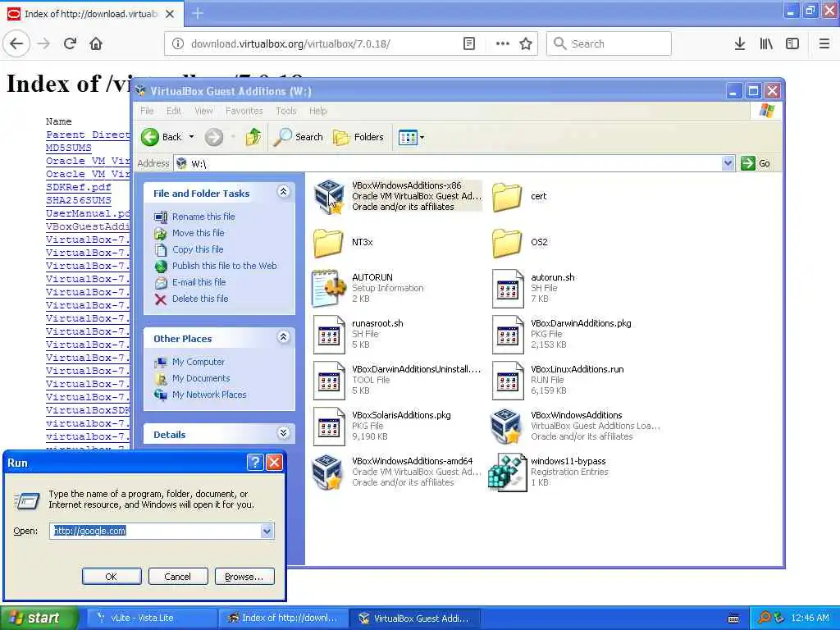Screen dimensions: 840x630
Task: Open the Views button menu
Action: pyautogui.click(x=411, y=138)
